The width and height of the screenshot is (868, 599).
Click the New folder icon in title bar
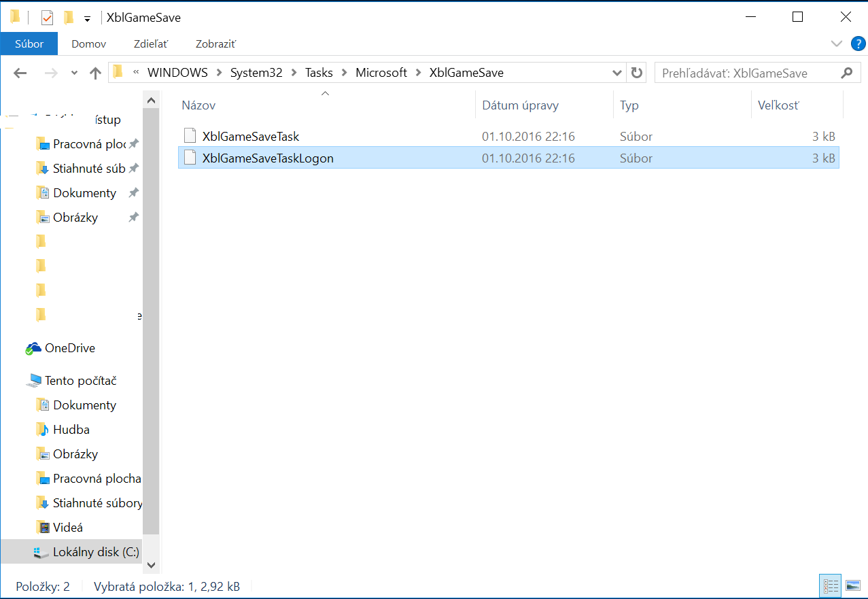tap(68, 18)
